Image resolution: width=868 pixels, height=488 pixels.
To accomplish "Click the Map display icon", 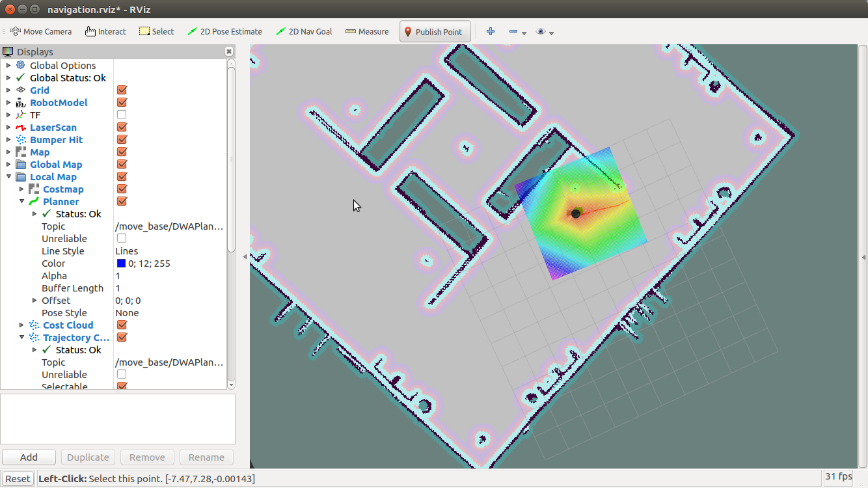I will click(x=21, y=152).
